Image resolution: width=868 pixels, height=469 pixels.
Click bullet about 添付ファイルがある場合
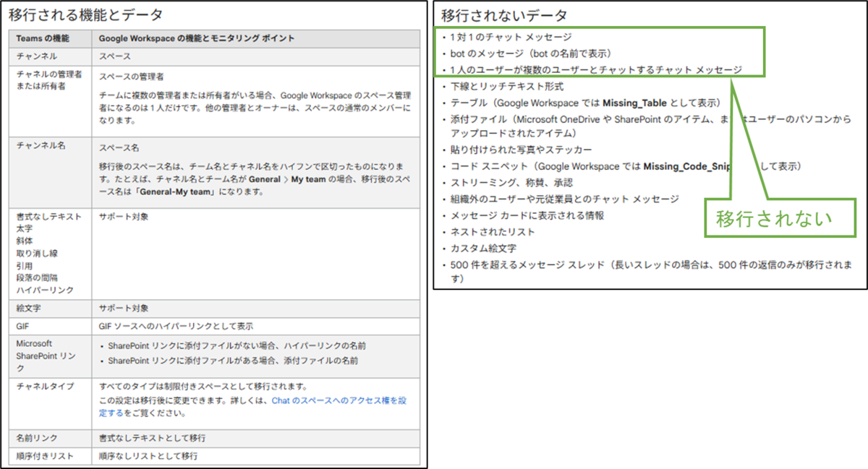click(x=233, y=360)
